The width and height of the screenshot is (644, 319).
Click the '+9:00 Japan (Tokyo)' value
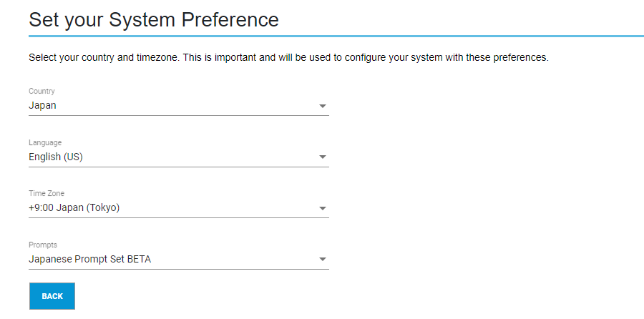click(74, 208)
